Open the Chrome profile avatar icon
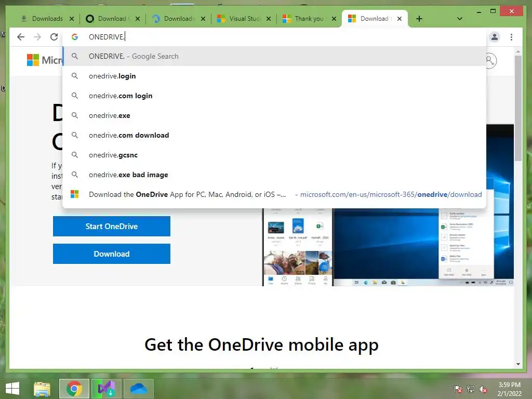Viewport: 532px width, 399px height. tap(495, 37)
